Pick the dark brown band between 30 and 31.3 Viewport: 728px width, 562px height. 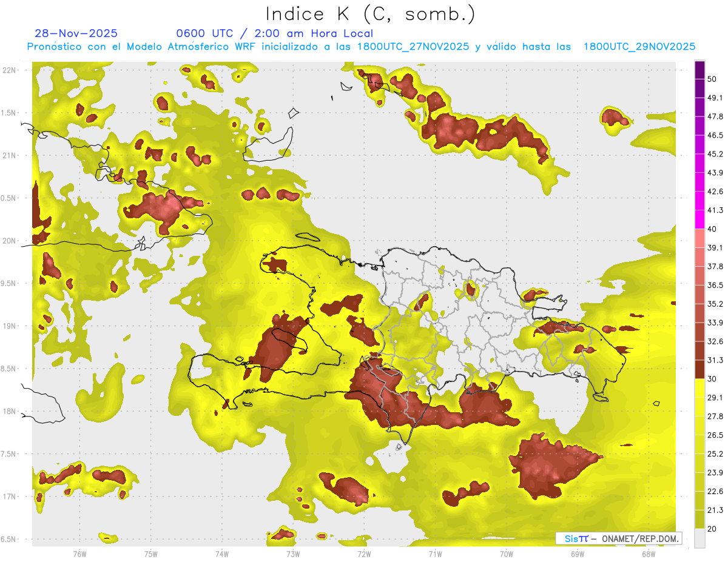pyautogui.click(x=699, y=369)
